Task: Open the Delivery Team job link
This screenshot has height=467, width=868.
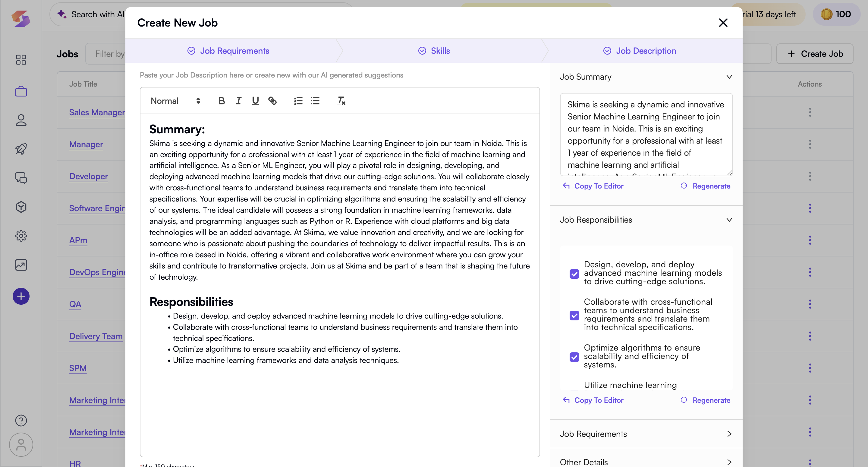Action: tap(96, 336)
